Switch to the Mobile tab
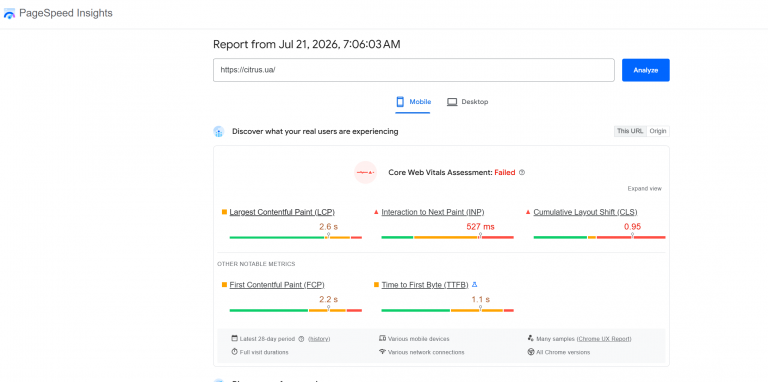This screenshot has height=382, width=768. pyautogui.click(x=413, y=102)
